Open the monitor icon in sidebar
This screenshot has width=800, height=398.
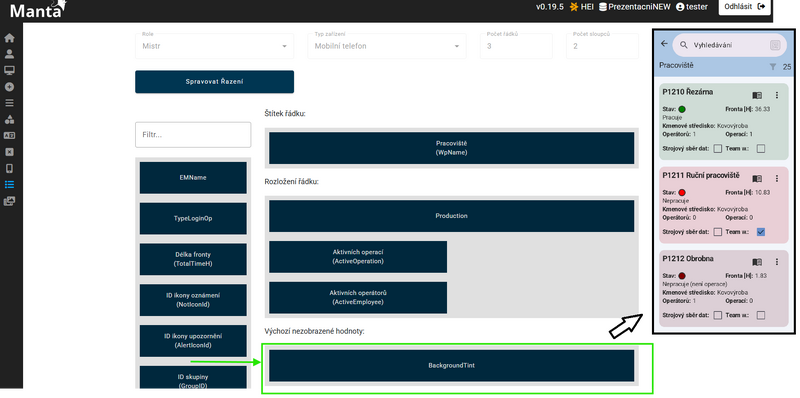point(9,70)
